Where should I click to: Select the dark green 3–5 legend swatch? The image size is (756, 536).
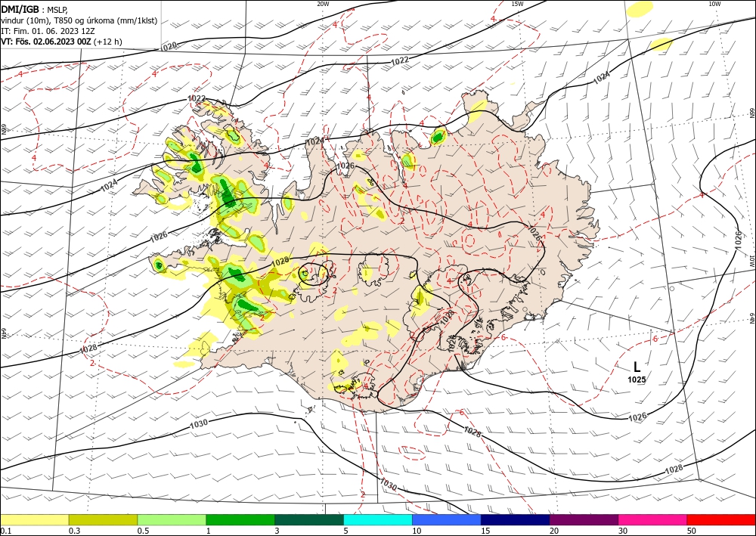click(309, 519)
